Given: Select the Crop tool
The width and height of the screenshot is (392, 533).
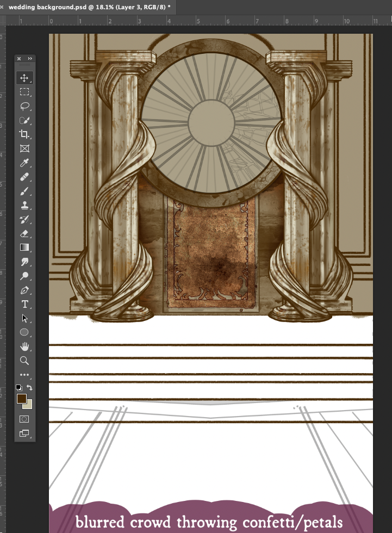Looking at the screenshot, I should 24,134.
